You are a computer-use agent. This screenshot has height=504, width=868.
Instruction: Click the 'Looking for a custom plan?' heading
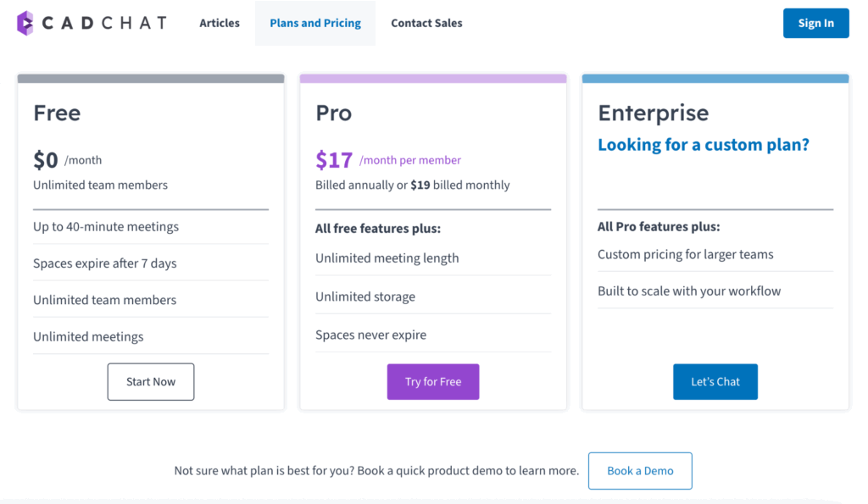click(703, 145)
